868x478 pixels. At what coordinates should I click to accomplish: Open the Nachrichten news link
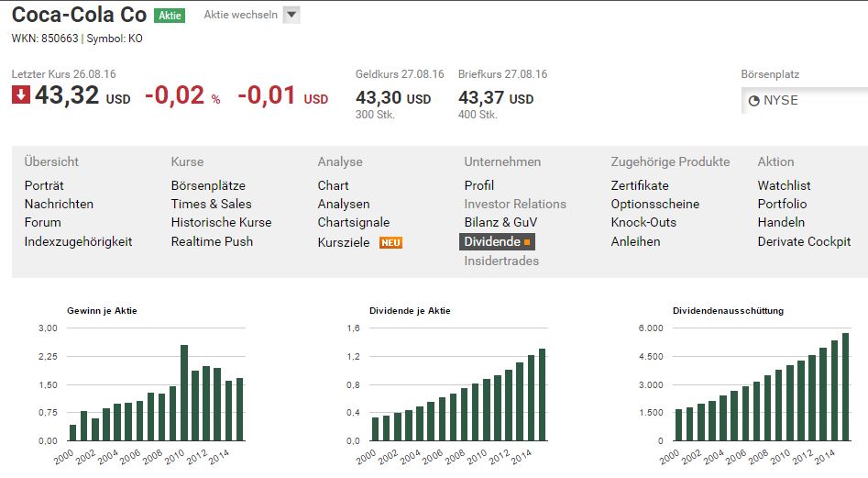(59, 204)
